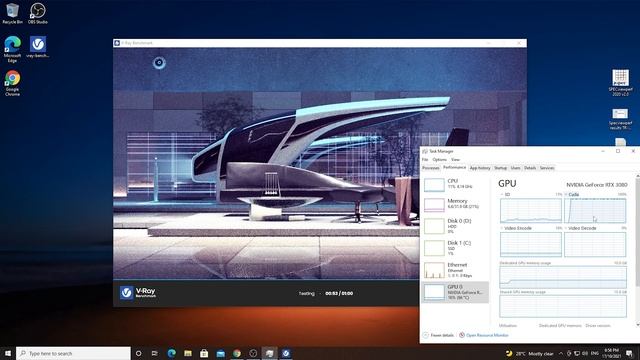Viewport: 640px width, 360px height.
Task: Click the network icon in the system tray
Action: pyautogui.click(x=577, y=353)
